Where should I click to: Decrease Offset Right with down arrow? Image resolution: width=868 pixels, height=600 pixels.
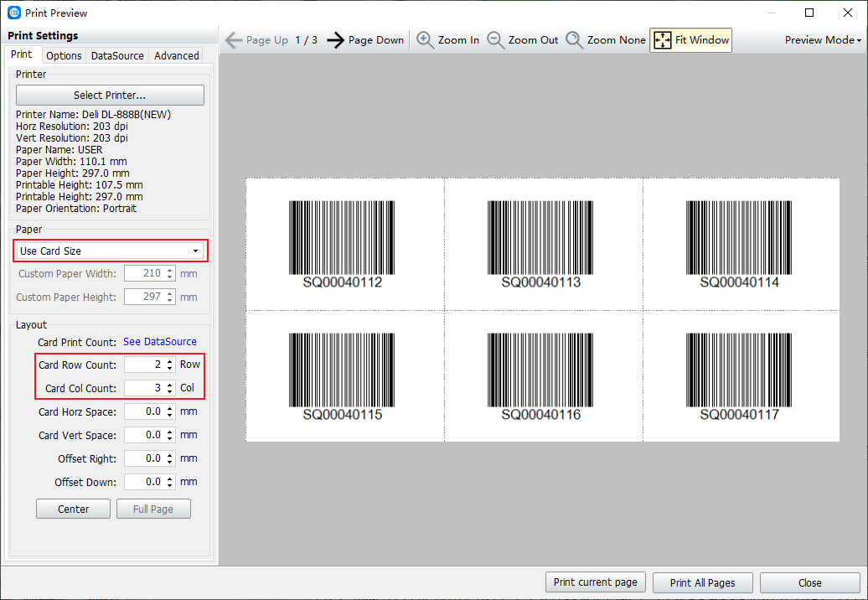pyautogui.click(x=170, y=463)
